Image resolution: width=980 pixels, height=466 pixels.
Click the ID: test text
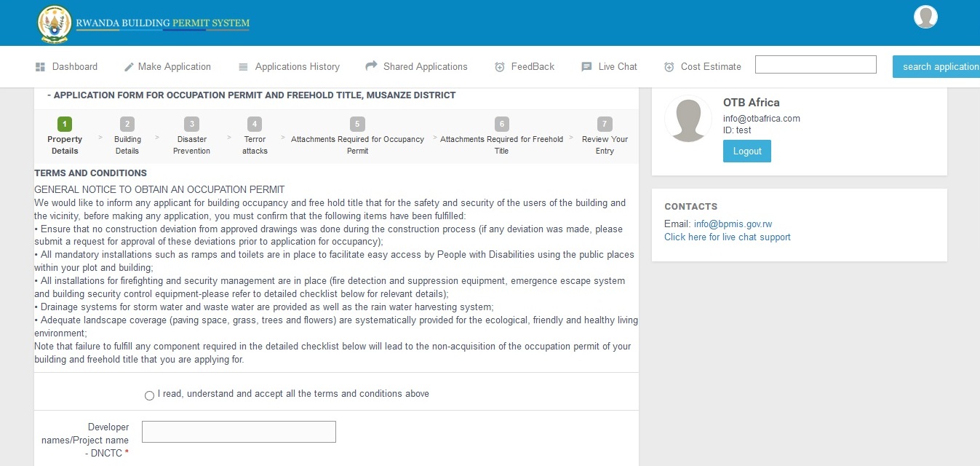[737, 130]
